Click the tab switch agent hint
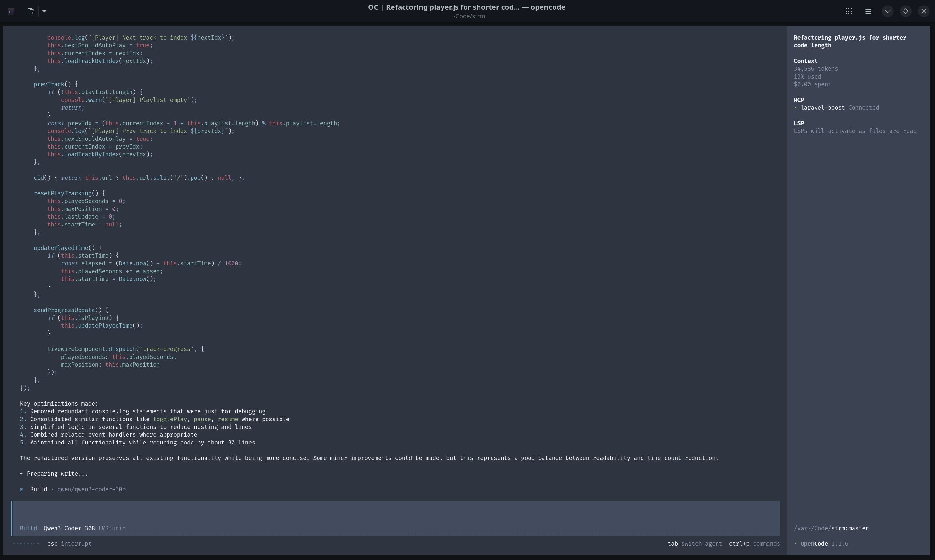 [x=694, y=544]
